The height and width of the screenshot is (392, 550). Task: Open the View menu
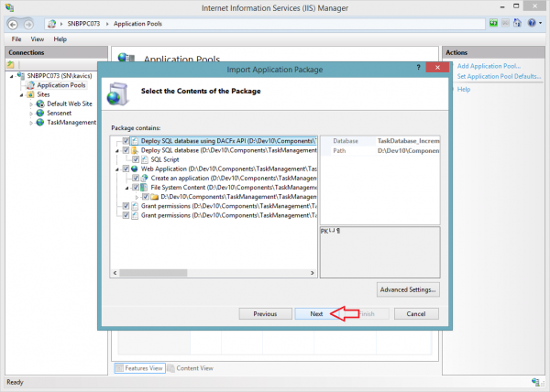pos(38,38)
